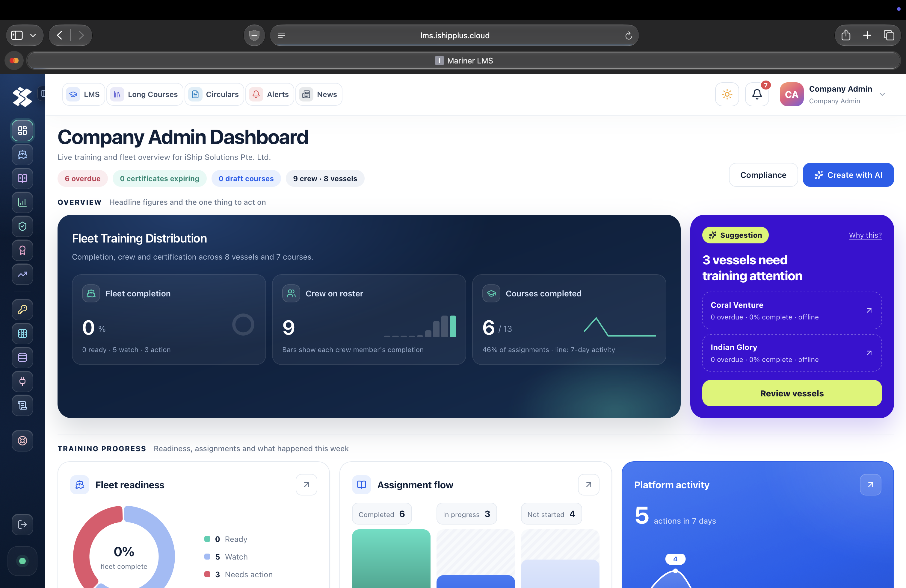The width and height of the screenshot is (906, 588).
Task: Open the dashboard grid icon in sidebar
Action: 22,131
